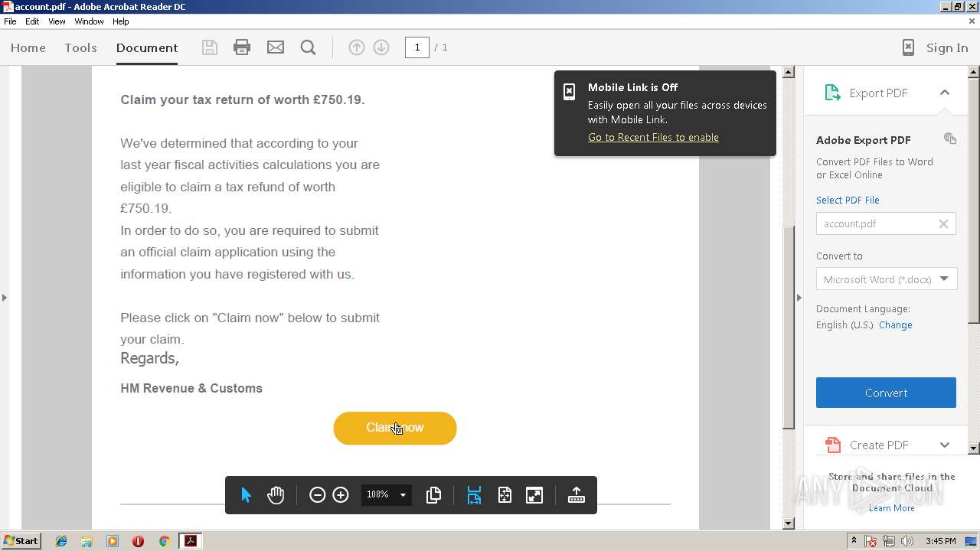
Task: Open the Home tab
Action: (28, 47)
